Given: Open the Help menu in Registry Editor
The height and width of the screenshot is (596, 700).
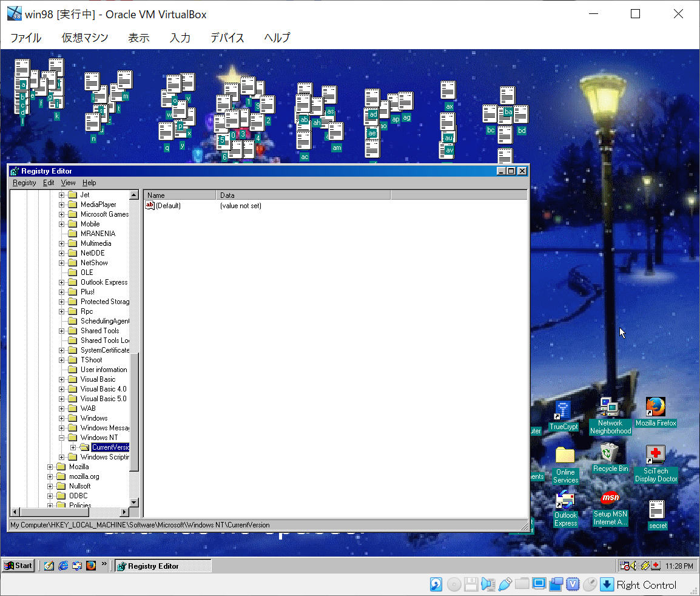Looking at the screenshot, I should point(89,183).
